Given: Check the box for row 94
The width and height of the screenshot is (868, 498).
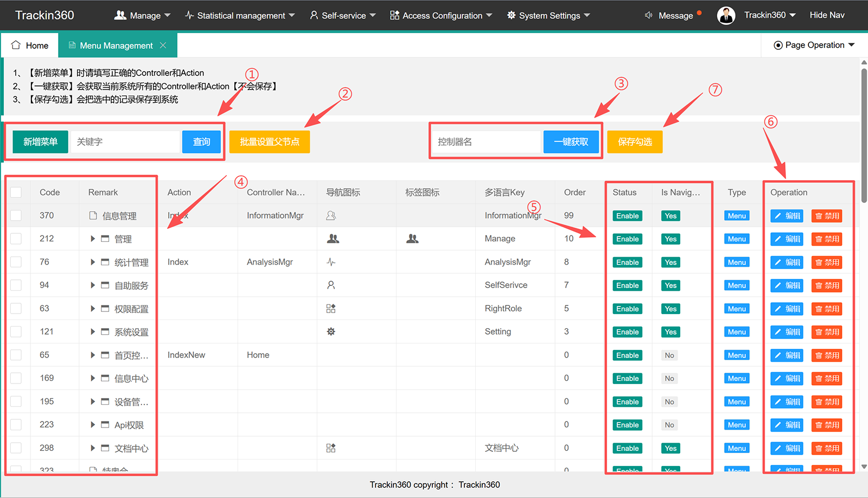Looking at the screenshot, I should click(x=16, y=285).
